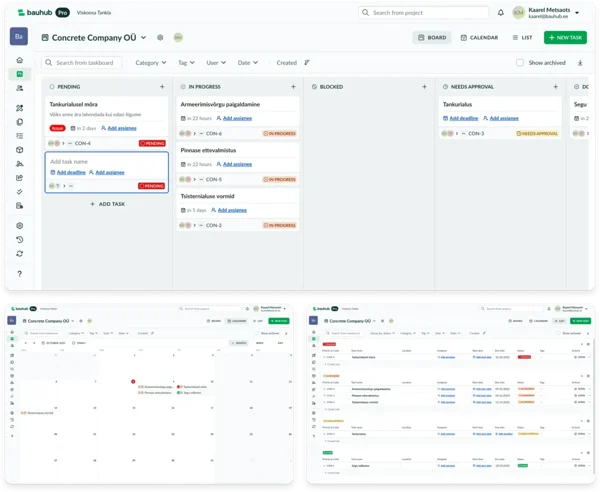
Task: Click the download icon beside Show archived
Action: [x=580, y=62]
